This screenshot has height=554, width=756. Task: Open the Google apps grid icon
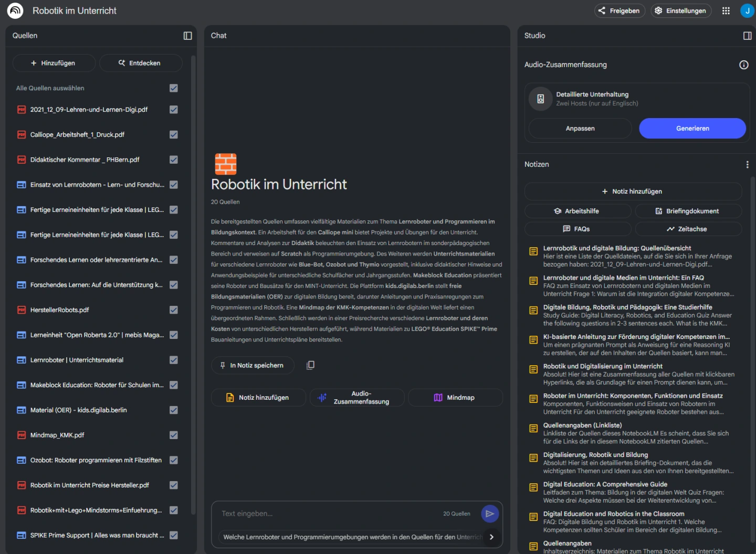coord(726,10)
